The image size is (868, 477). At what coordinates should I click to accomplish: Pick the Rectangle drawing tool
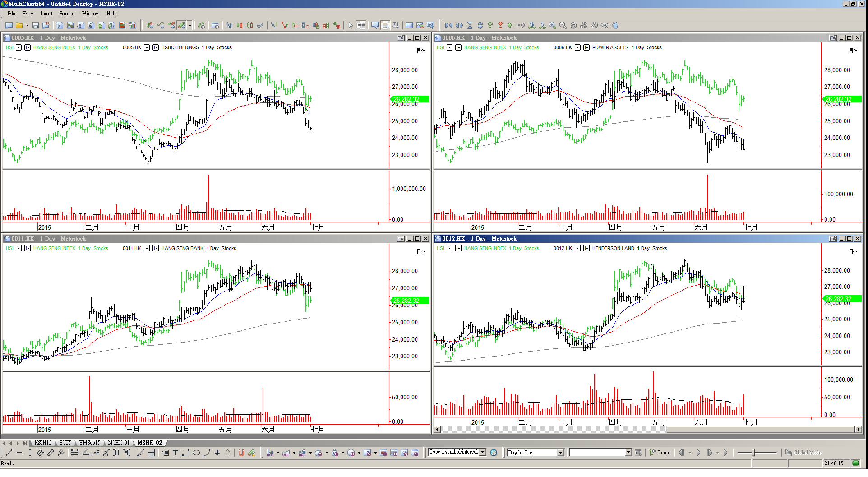(x=185, y=453)
